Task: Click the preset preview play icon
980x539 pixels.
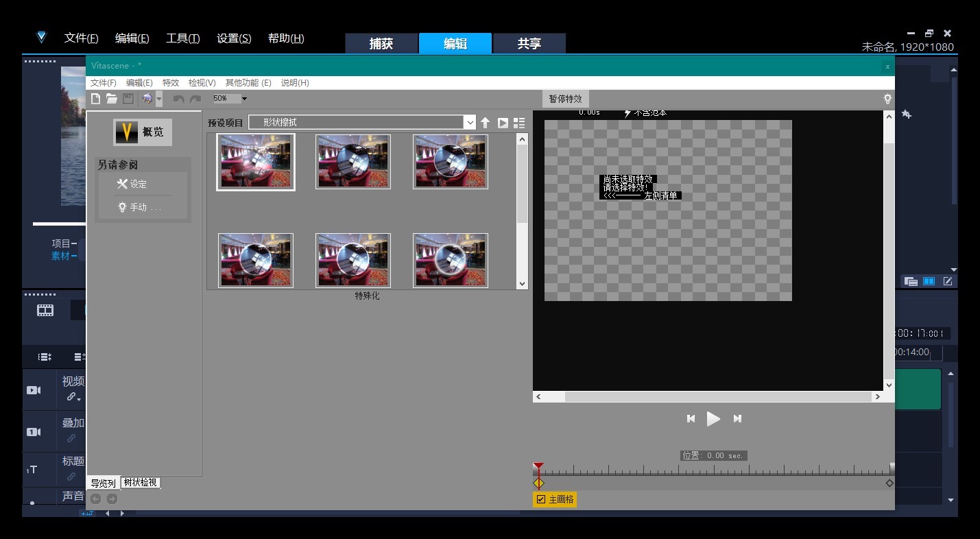Action: 503,123
